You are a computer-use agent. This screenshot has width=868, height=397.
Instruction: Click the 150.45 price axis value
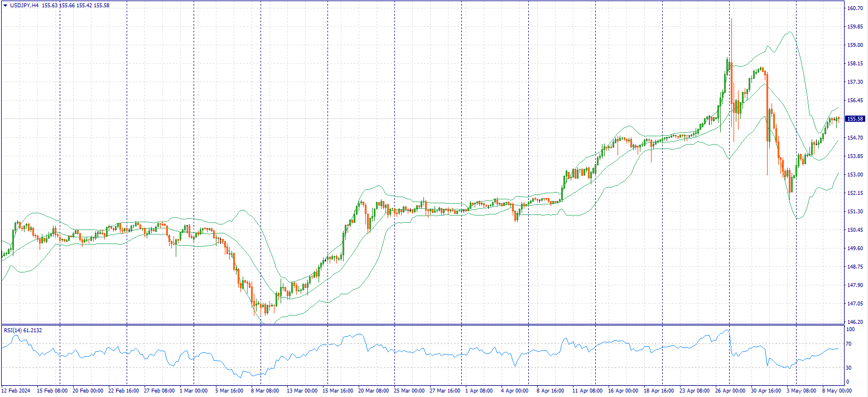(x=855, y=230)
